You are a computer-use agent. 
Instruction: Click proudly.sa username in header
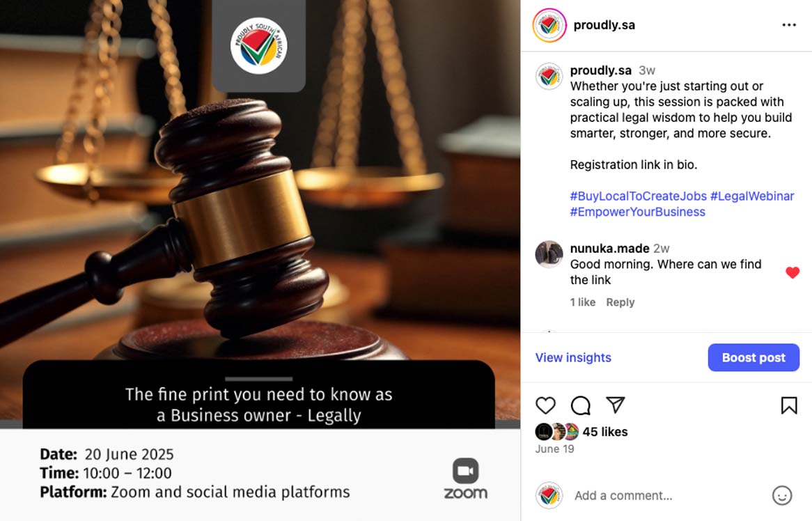pyautogui.click(x=604, y=25)
